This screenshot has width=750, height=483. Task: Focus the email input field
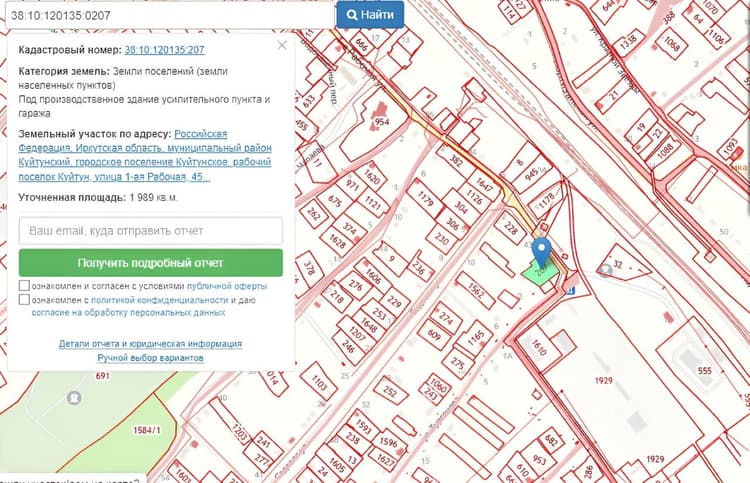pyautogui.click(x=151, y=231)
